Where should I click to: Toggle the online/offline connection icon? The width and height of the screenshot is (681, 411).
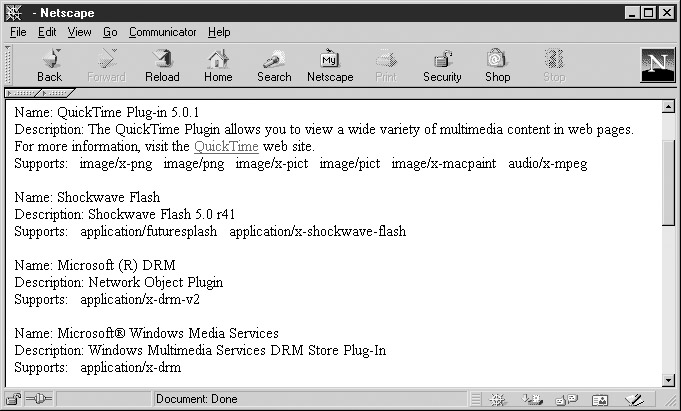[x=37, y=399]
